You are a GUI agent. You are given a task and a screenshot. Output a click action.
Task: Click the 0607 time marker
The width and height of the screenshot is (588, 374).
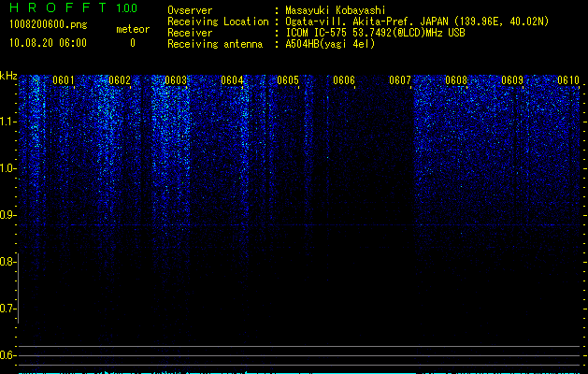[x=400, y=80]
